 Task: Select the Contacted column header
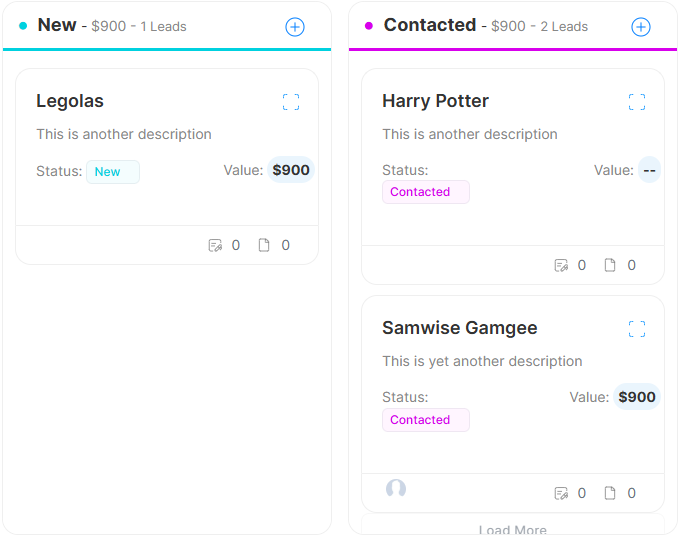tap(430, 25)
